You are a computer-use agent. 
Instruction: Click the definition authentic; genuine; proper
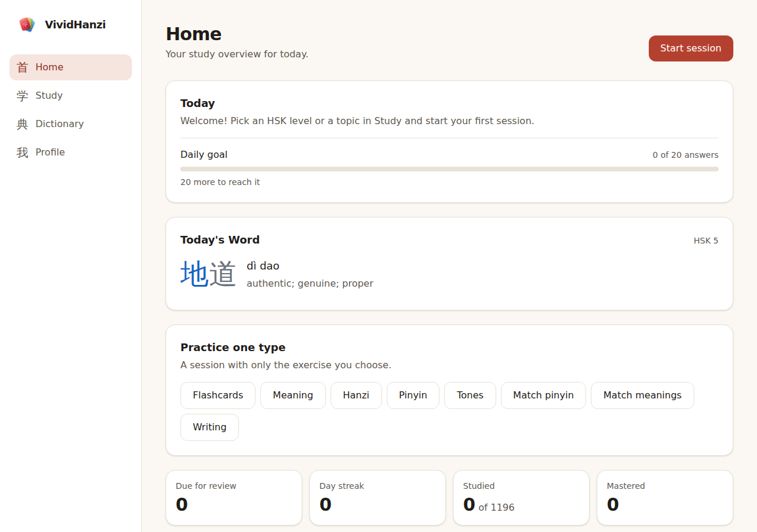pyautogui.click(x=310, y=284)
